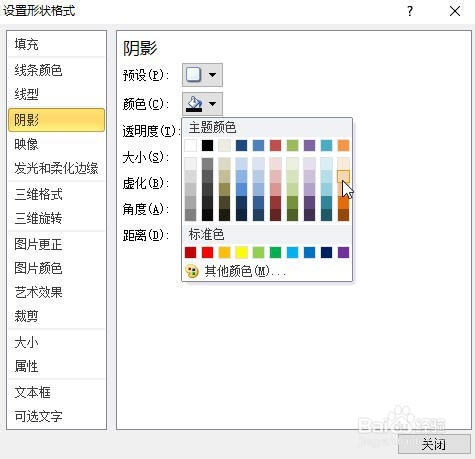Close the dialog with the X
The image size is (475, 459).
tap(455, 11)
